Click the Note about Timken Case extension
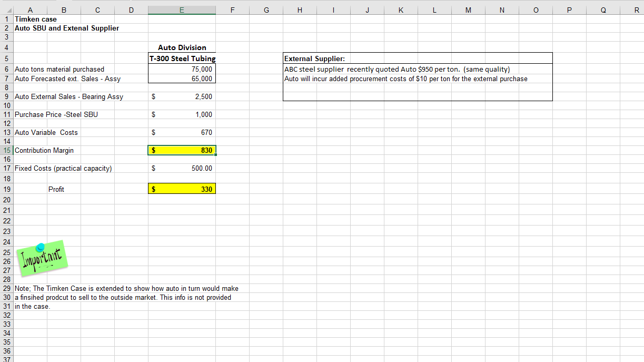This screenshot has height=362, width=644. tap(126, 297)
